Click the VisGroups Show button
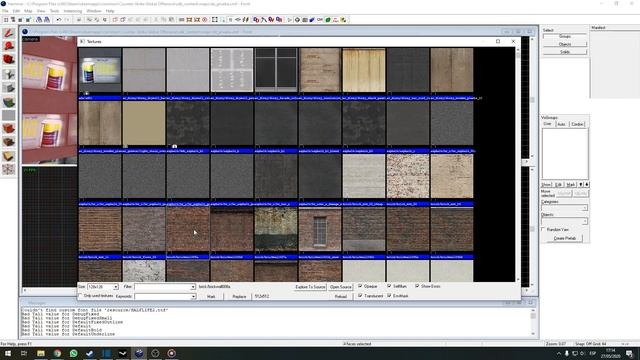Viewport: 640px width, 360px height. [x=546, y=184]
